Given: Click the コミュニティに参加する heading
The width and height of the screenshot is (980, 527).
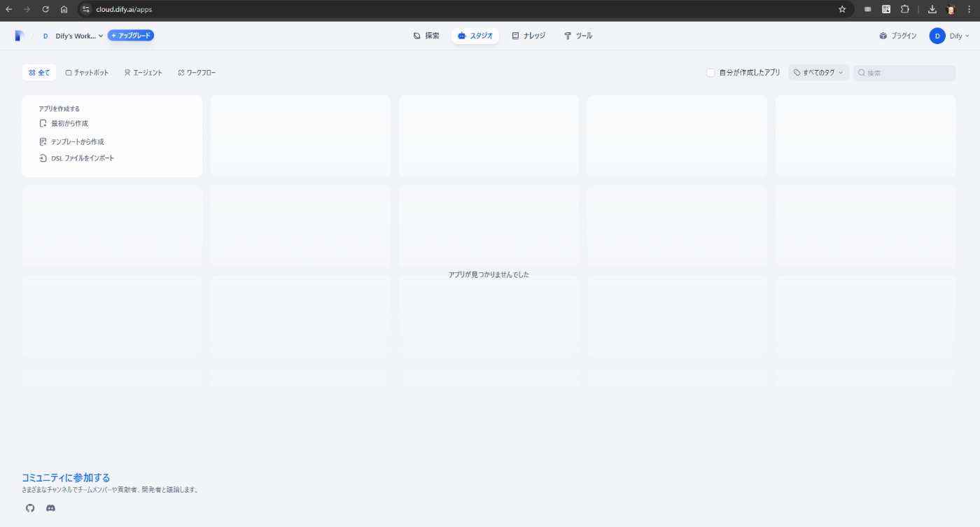Looking at the screenshot, I should tap(66, 477).
